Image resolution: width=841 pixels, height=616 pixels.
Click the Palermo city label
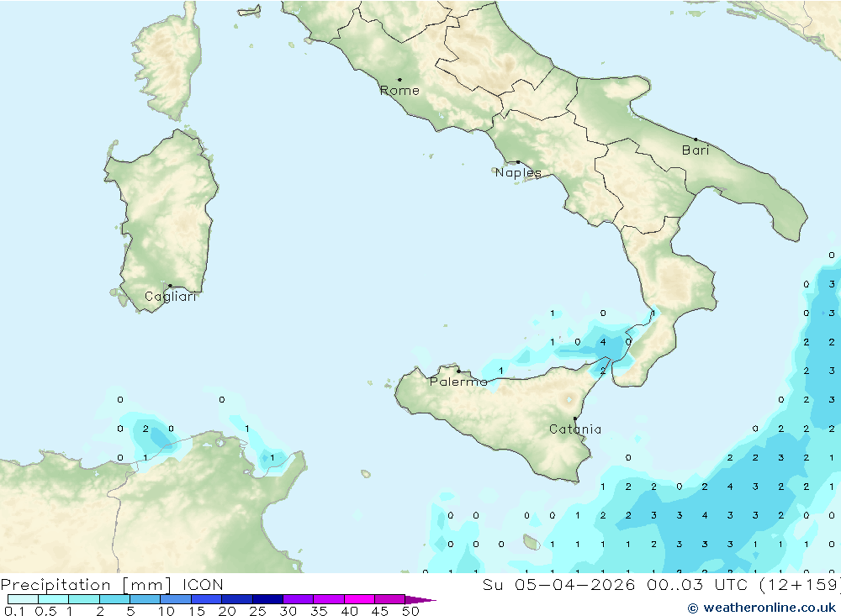click(458, 382)
